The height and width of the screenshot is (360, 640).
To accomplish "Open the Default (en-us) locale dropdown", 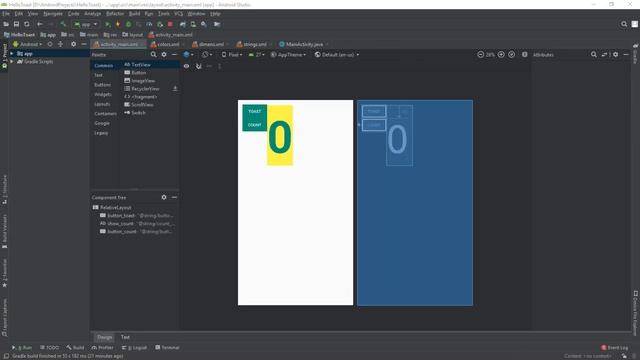I will [337, 55].
